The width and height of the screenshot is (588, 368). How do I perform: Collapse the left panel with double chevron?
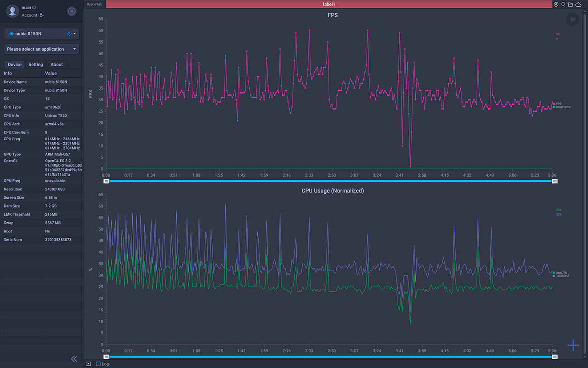point(74,359)
